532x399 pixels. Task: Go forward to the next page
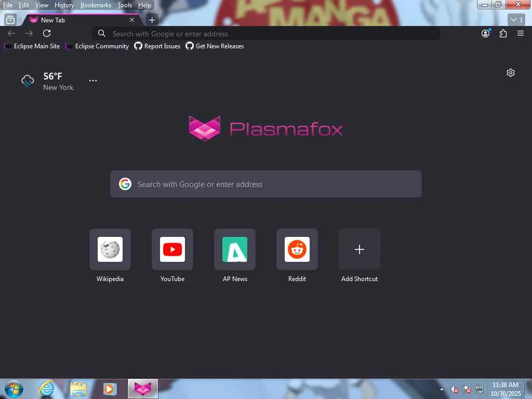pos(29,33)
